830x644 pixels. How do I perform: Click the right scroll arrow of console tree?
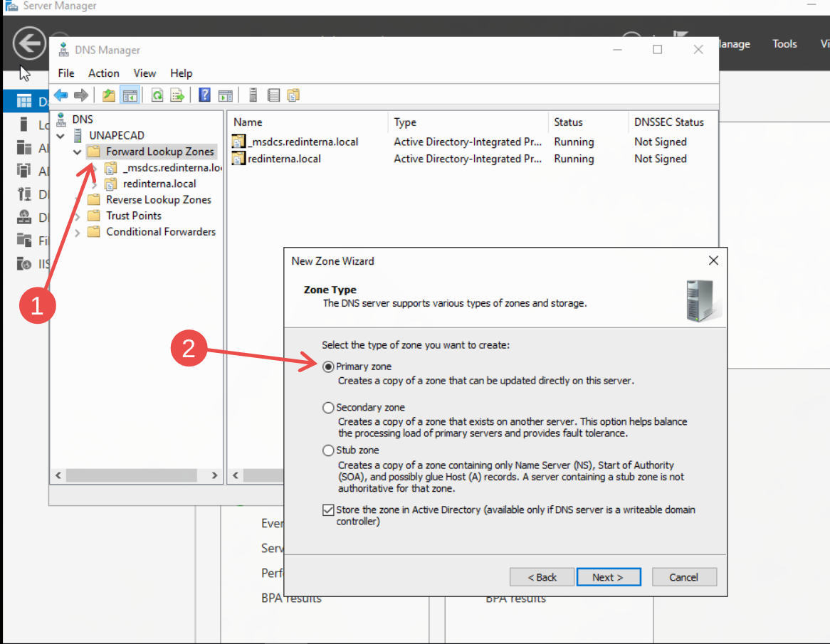(214, 475)
